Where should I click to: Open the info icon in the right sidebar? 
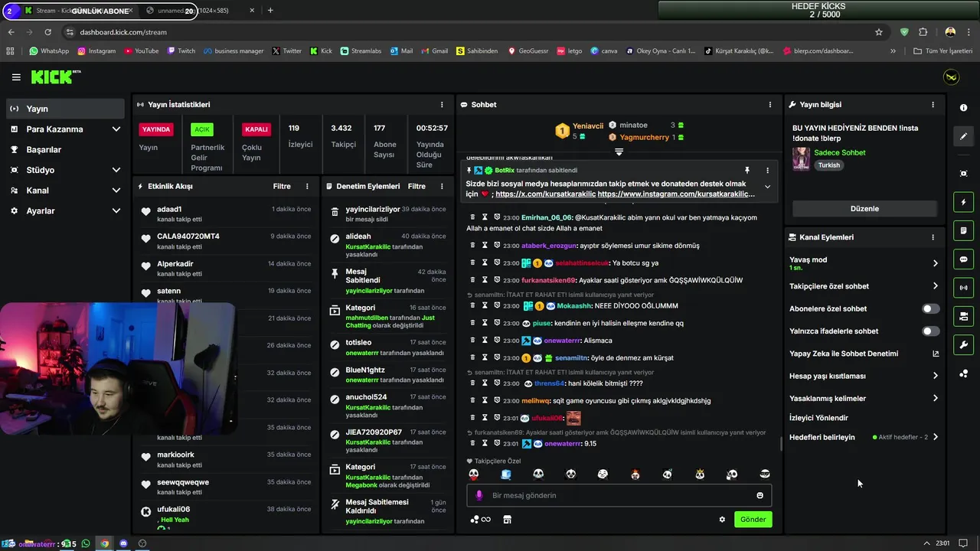coord(963,108)
